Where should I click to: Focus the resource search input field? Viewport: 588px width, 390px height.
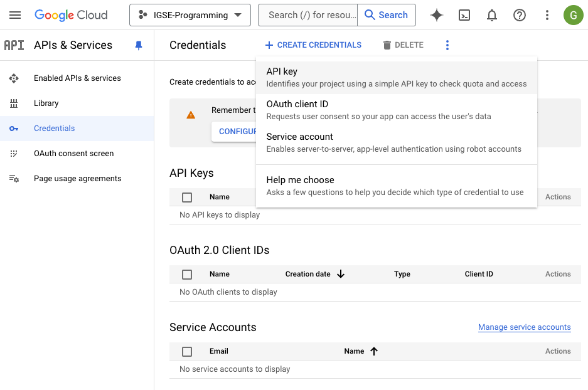click(x=307, y=15)
